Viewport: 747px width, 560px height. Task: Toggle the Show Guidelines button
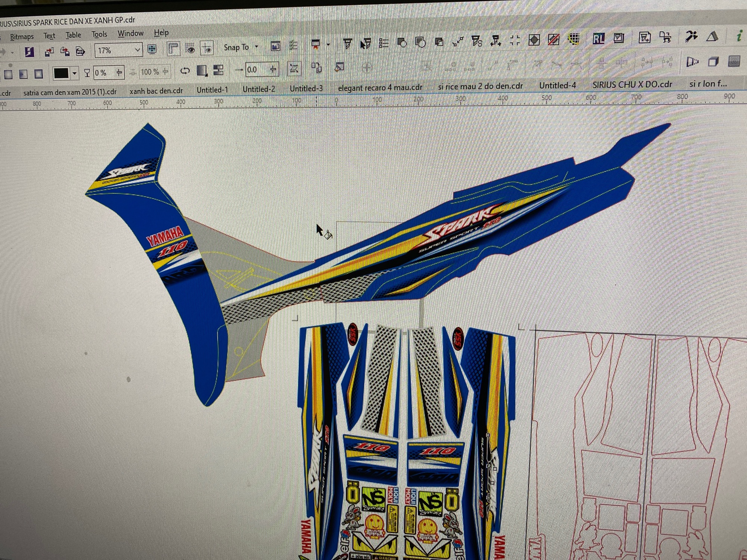tap(207, 48)
